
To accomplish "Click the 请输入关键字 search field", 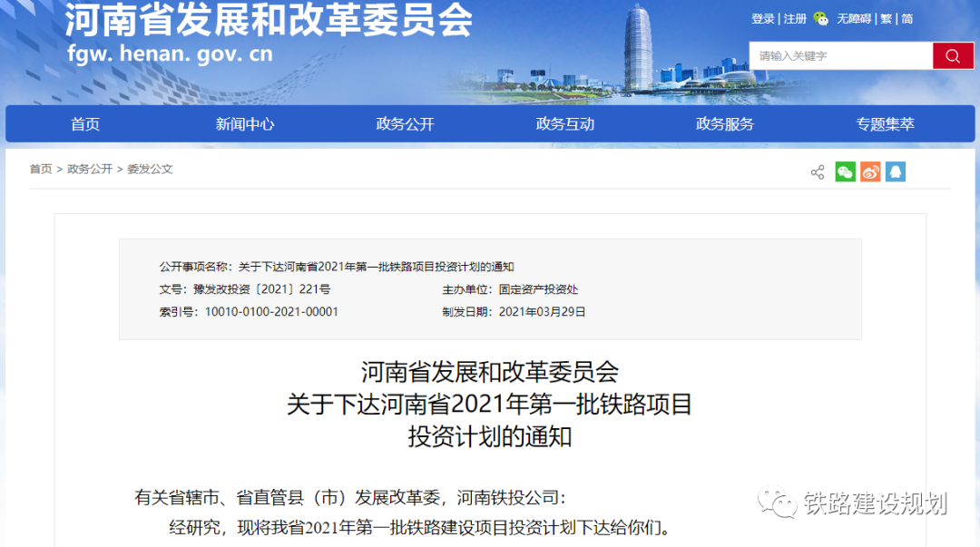I will coord(840,56).
